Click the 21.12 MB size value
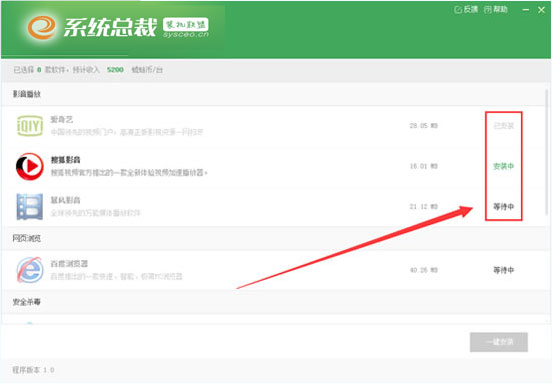 pyautogui.click(x=424, y=206)
